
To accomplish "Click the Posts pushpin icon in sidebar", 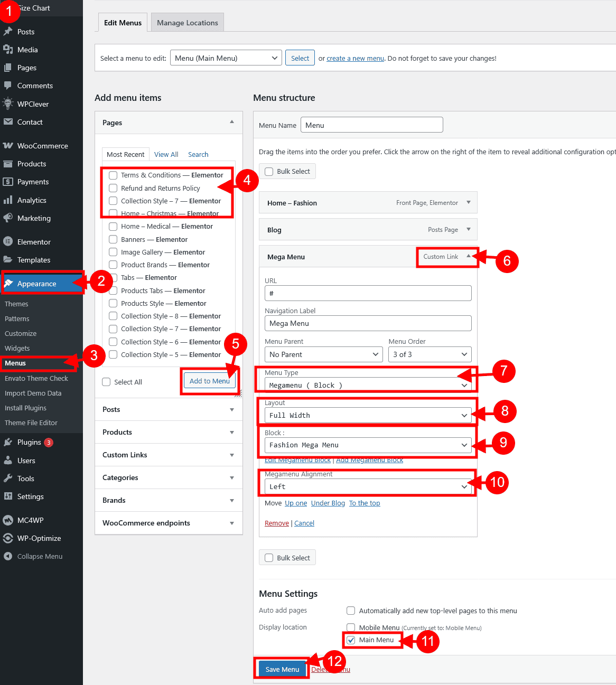I will coord(8,32).
